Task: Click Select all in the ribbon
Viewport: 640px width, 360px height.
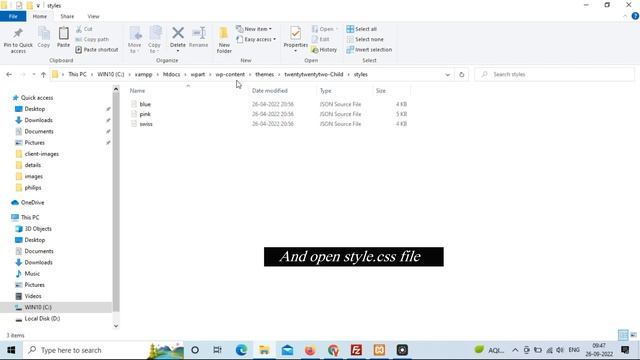Action: click(x=362, y=29)
